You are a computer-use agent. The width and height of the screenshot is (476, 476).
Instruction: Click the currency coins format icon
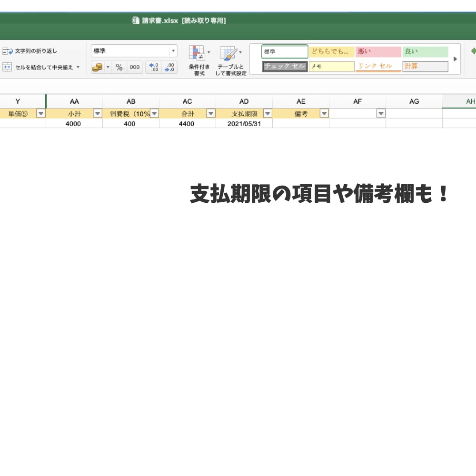coord(98,67)
